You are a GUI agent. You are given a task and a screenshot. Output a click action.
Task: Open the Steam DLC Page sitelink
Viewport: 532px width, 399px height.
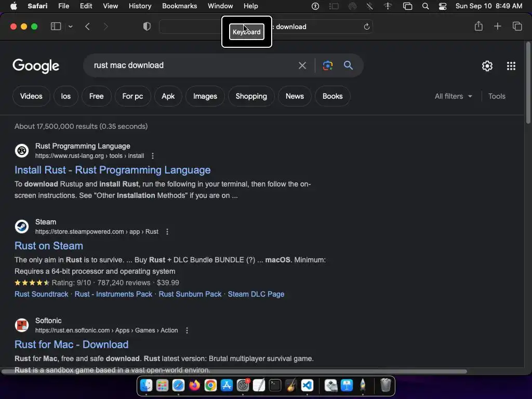256,294
